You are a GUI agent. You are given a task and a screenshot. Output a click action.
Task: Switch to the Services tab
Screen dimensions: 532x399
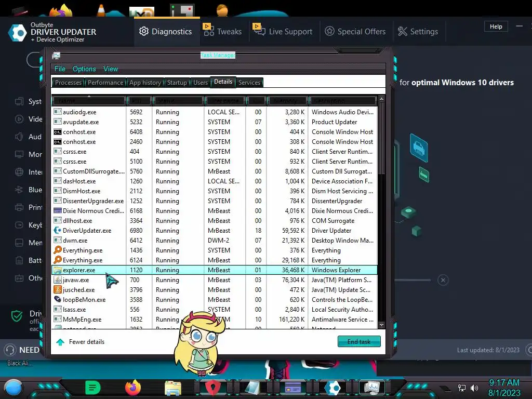[x=249, y=83]
